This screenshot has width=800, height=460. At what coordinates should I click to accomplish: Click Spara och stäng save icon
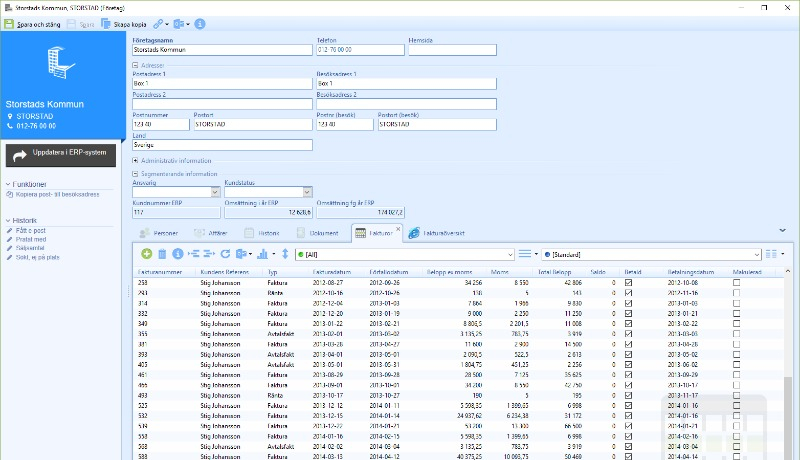coord(9,24)
